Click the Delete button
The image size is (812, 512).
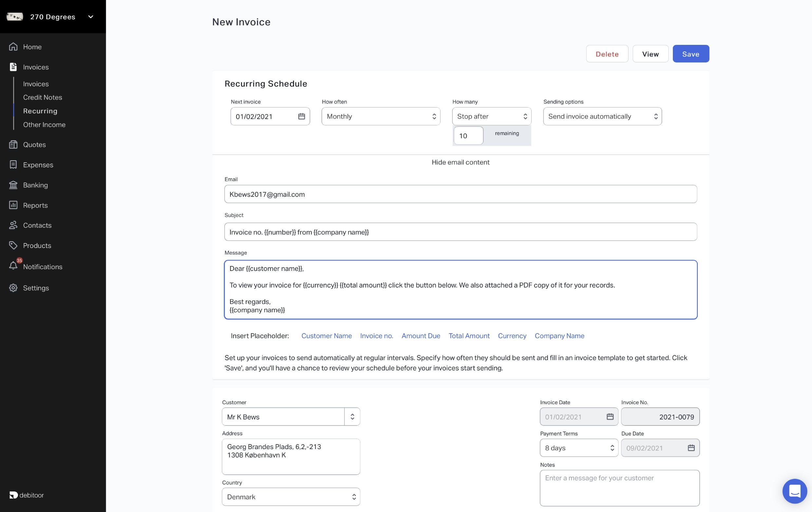point(607,54)
